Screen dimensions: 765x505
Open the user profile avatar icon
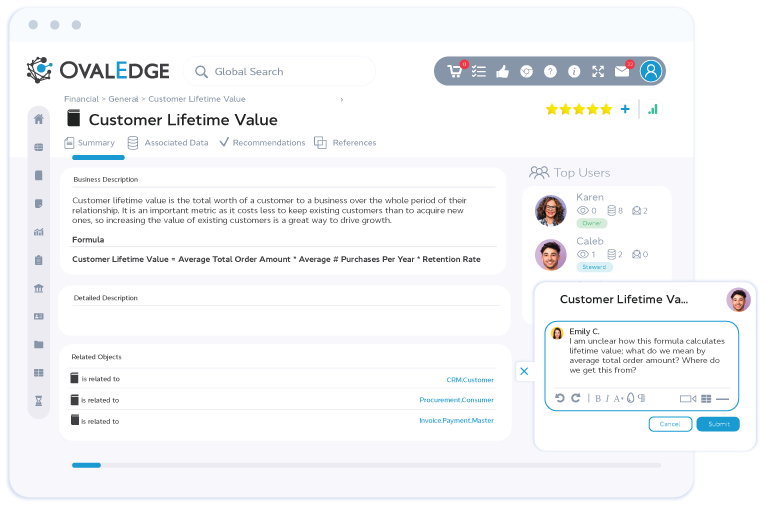click(651, 71)
